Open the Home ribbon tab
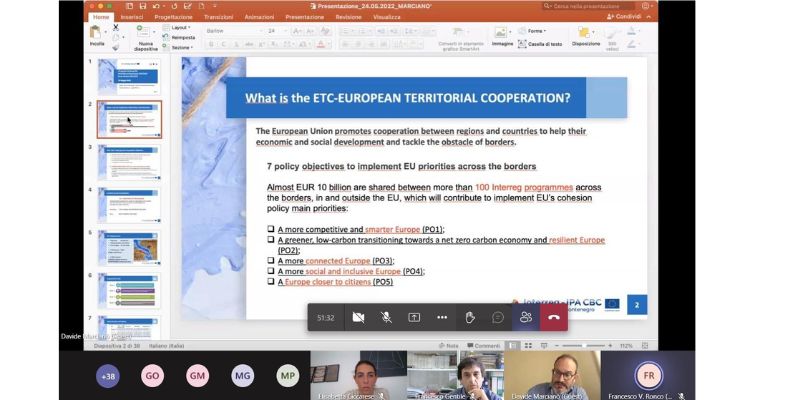The width and height of the screenshot is (800, 400). point(101,17)
